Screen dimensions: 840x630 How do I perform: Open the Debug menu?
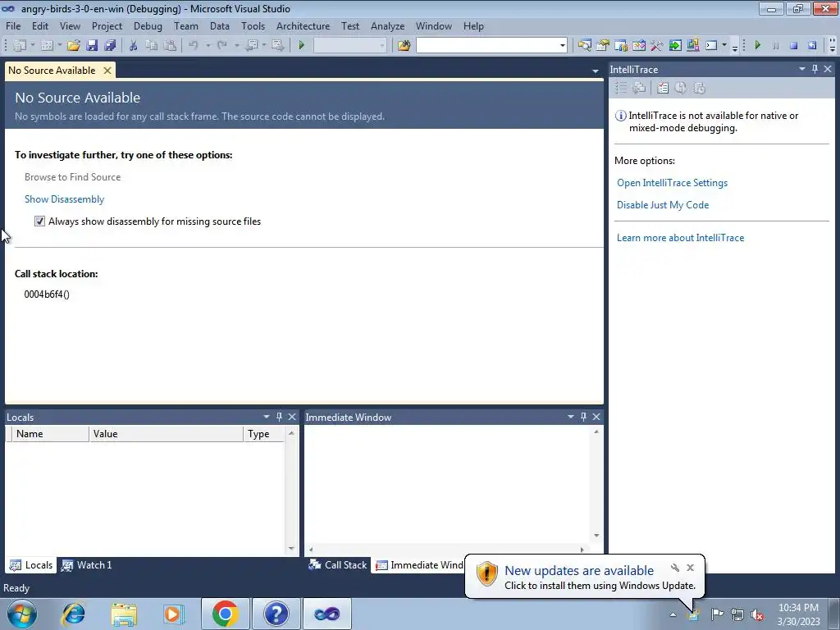coord(148,25)
